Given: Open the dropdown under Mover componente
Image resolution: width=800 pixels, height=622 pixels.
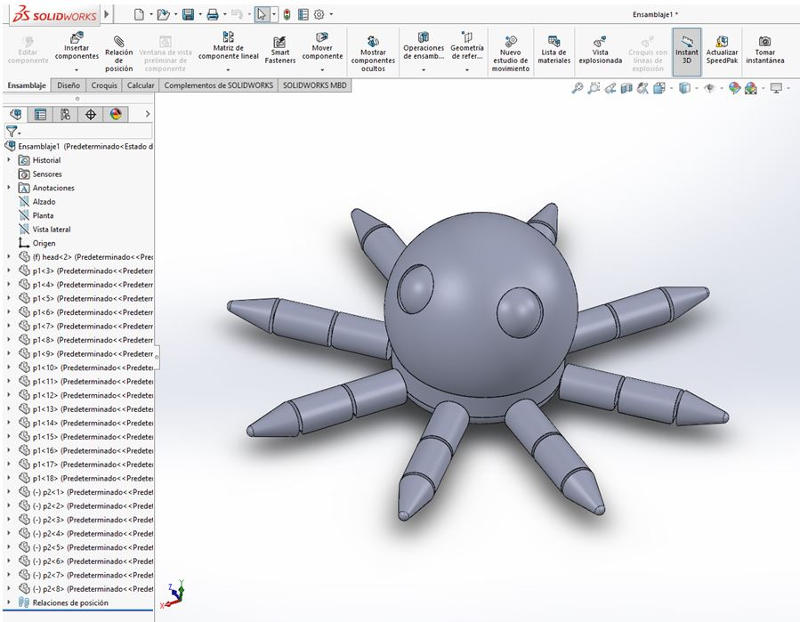Looking at the screenshot, I should pos(322,70).
